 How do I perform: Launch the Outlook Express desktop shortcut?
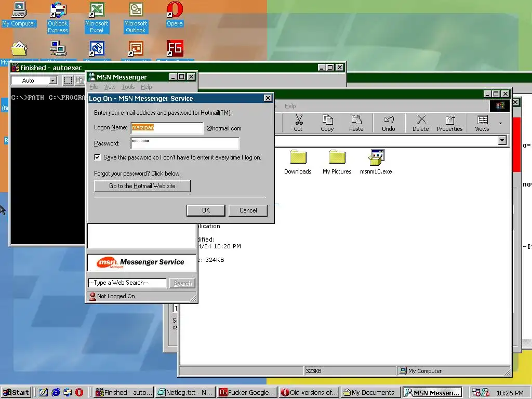pyautogui.click(x=58, y=18)
